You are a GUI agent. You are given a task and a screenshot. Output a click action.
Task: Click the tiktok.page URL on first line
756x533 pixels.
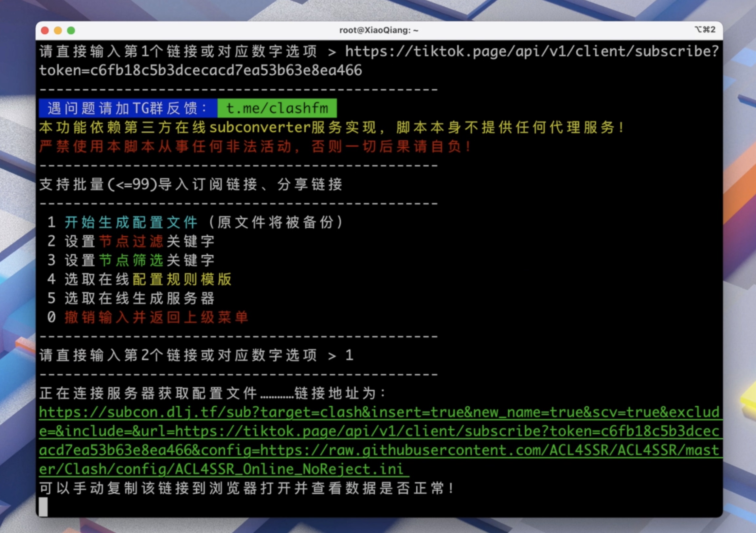[531, 51]
